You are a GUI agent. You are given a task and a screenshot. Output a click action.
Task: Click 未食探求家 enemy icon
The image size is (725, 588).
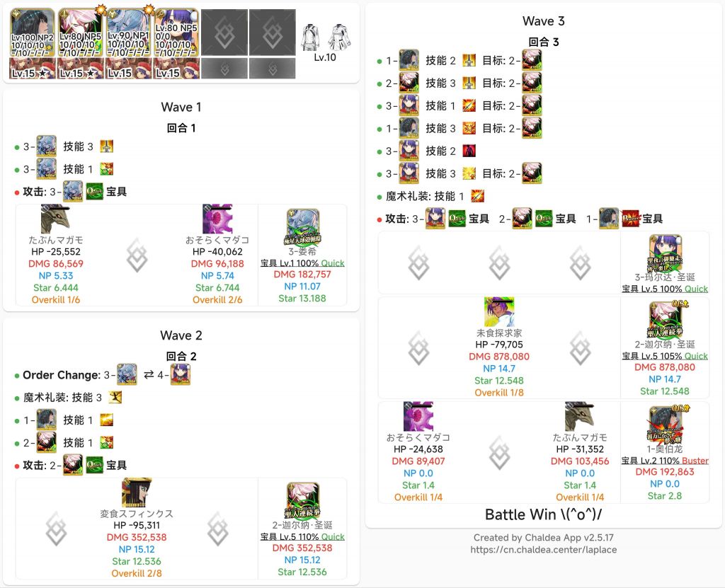499,312
